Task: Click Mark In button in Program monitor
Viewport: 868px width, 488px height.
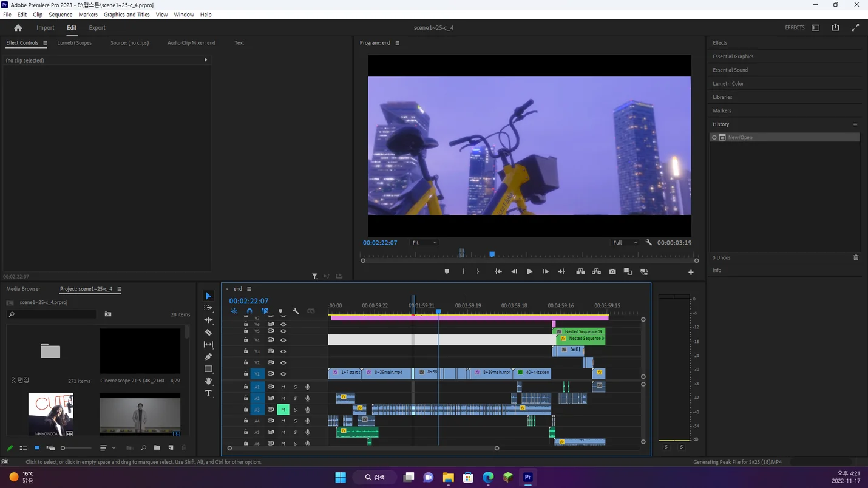Action: coord(463,272)
